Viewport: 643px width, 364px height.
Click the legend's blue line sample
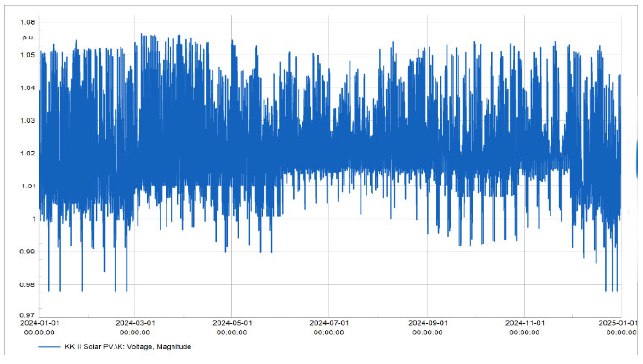tap(49, 347)
